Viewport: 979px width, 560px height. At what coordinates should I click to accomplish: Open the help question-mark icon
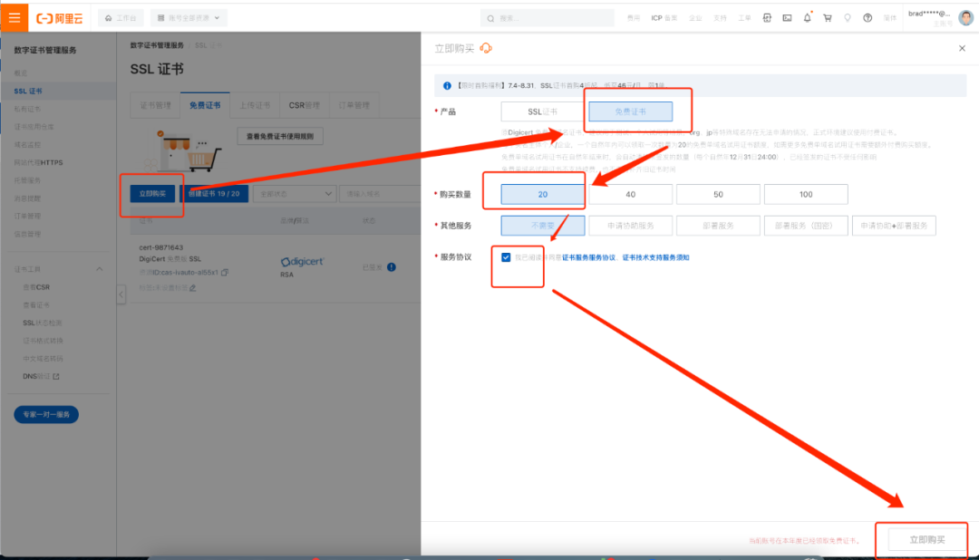[x=868, y=18]
